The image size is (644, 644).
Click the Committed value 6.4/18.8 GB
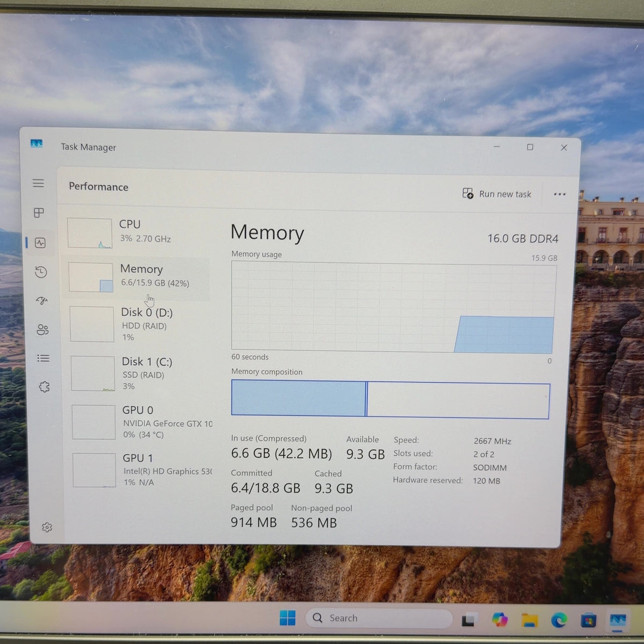[266, 488]
